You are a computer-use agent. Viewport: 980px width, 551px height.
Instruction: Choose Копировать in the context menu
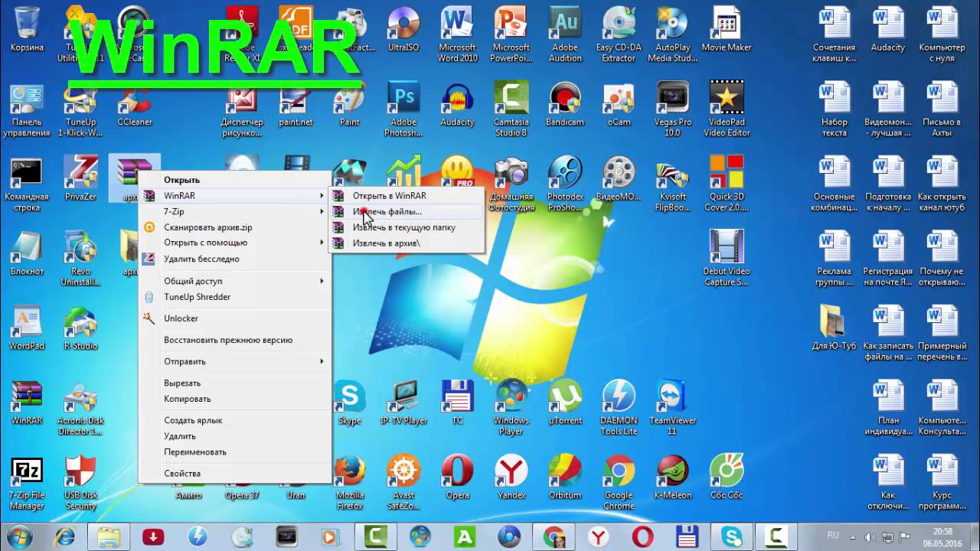(x=235, y=399)
